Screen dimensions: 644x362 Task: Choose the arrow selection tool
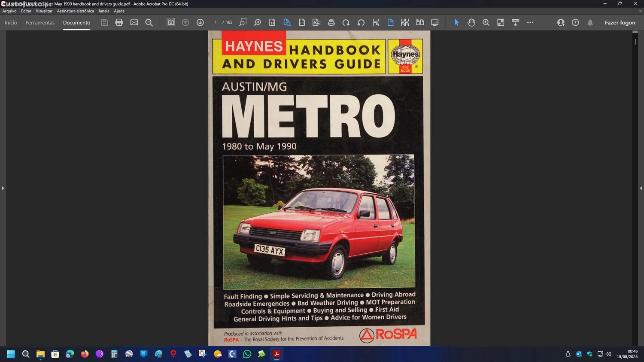[456, 22]
